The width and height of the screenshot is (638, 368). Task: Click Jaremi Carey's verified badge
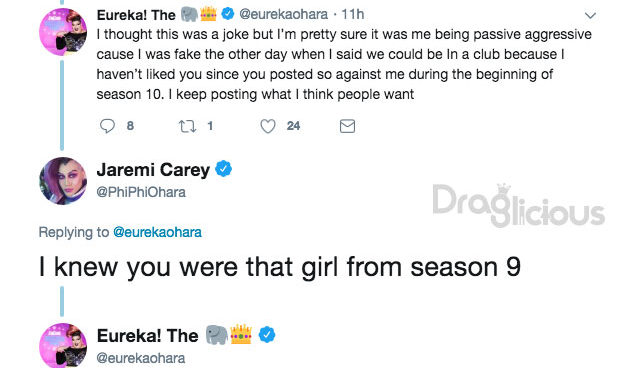tap(223, 169)
